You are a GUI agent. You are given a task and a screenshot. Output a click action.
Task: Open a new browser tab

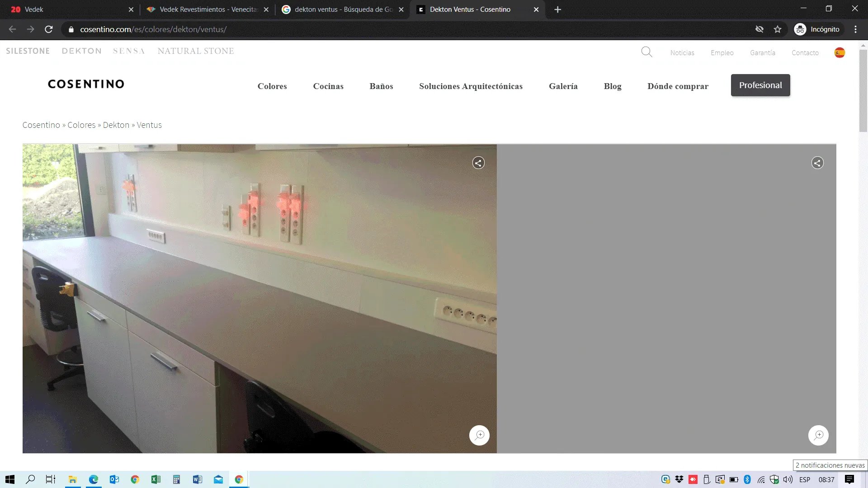[557, 9]
